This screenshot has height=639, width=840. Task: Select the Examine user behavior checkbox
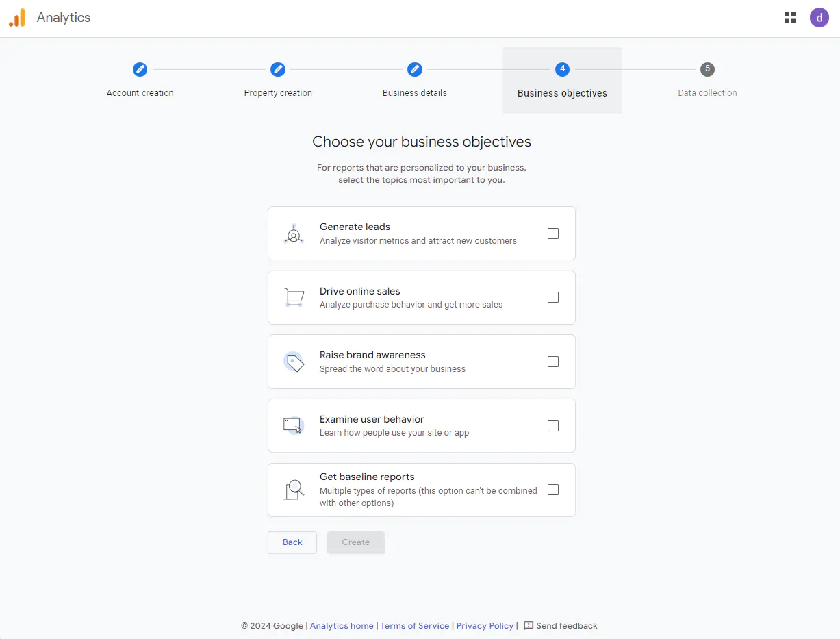tap(553, 426)
